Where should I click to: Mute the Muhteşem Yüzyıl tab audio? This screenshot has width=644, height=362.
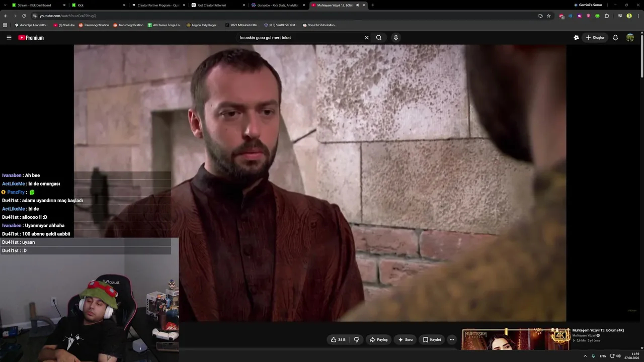click(358, 5)
